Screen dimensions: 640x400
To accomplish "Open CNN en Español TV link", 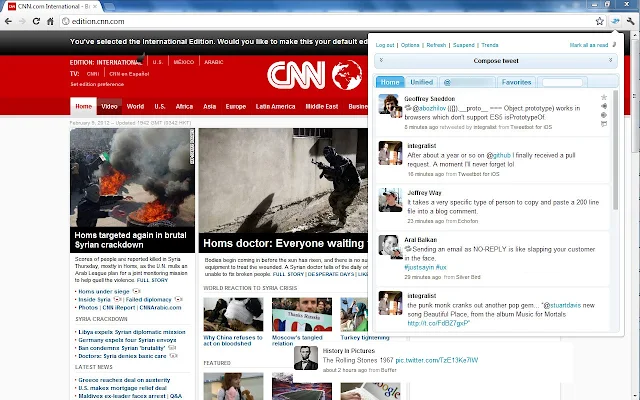I will [x=129, y=74].
